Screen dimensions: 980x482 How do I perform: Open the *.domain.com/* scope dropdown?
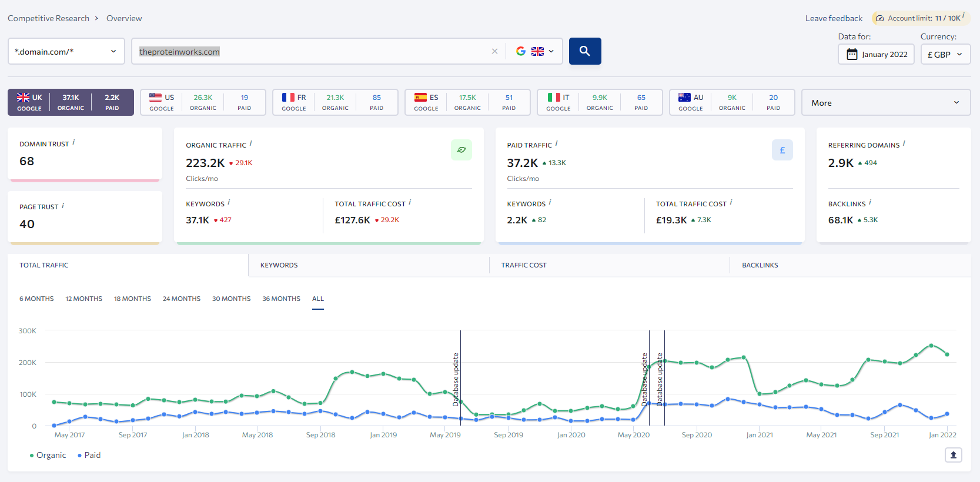click(66, 51)
